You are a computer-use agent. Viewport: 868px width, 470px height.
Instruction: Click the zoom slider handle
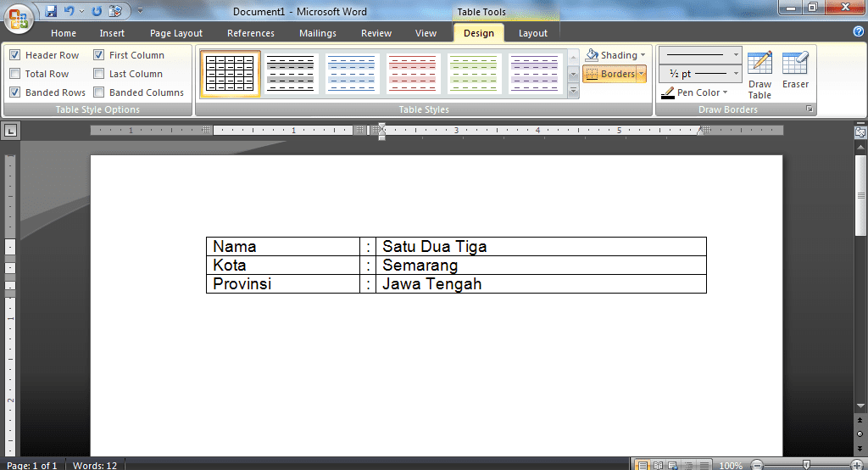[807, 465]
